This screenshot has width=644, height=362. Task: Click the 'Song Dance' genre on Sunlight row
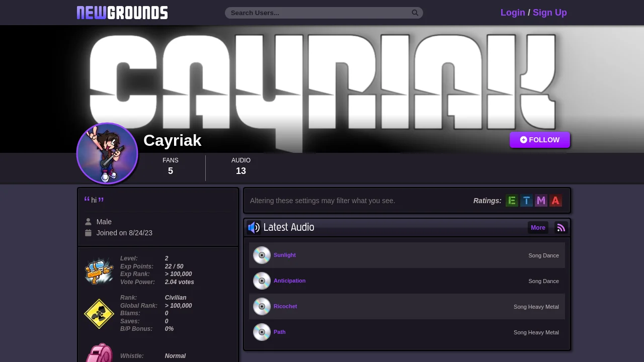pyautogui.click(x=543, y=255)
